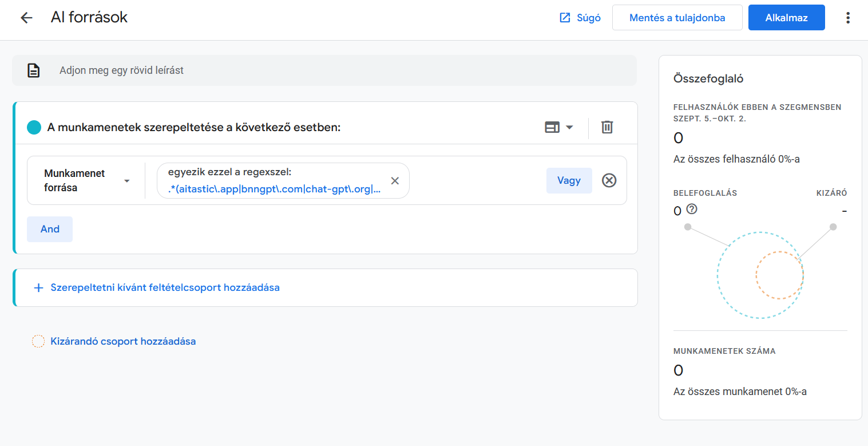The image size is (868, 446).
Task: Click the Vagy (OR) button
Action: coord(569,181)
